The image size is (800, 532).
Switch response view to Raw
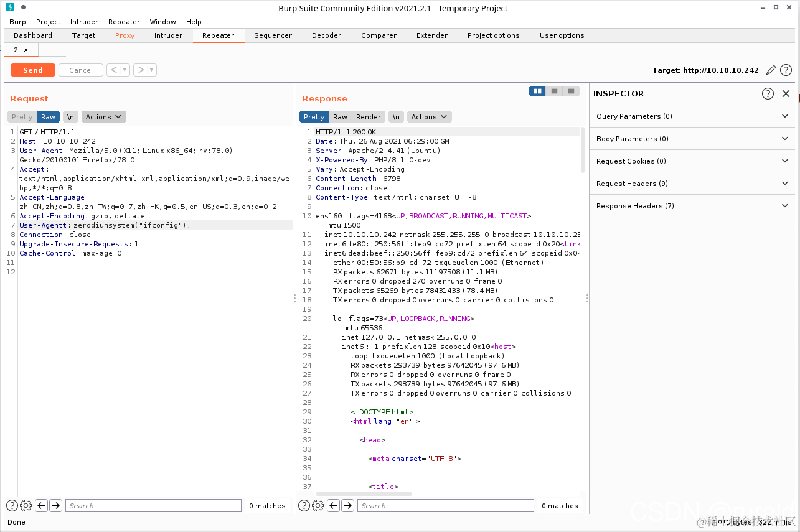(340, 116)
